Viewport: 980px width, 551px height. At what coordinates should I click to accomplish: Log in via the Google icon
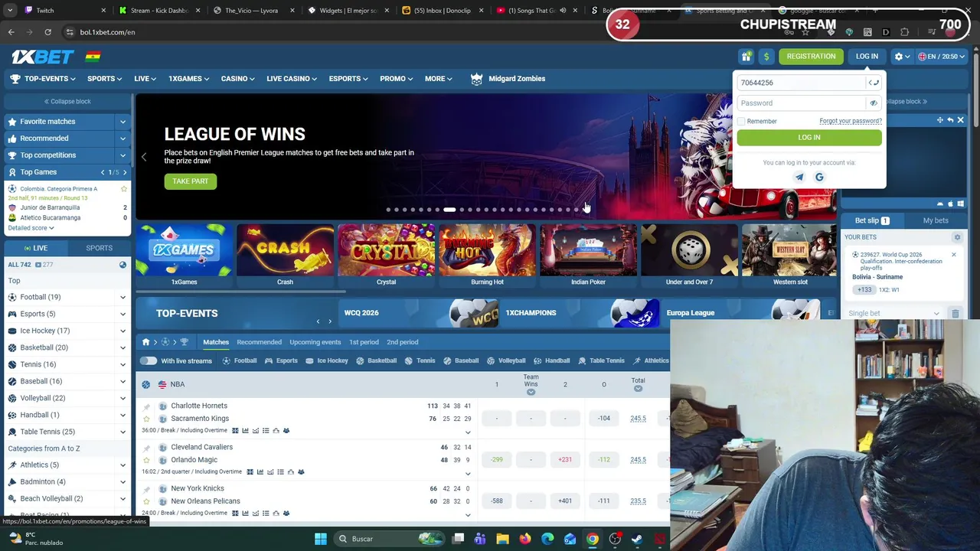[x=819, y=178]
